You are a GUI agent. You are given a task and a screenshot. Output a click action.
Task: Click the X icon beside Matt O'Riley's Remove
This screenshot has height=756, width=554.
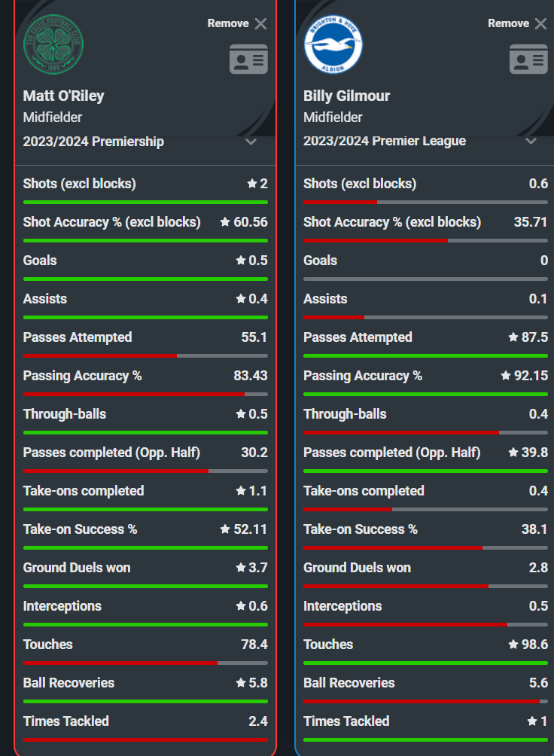pyautogui.click(x=261, y=23)
